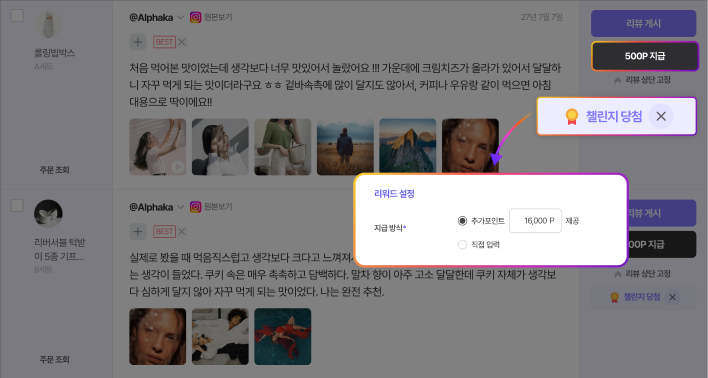
Task: Click 주문 조회 under 리버서블 턱받이
Action: point(55,359)
